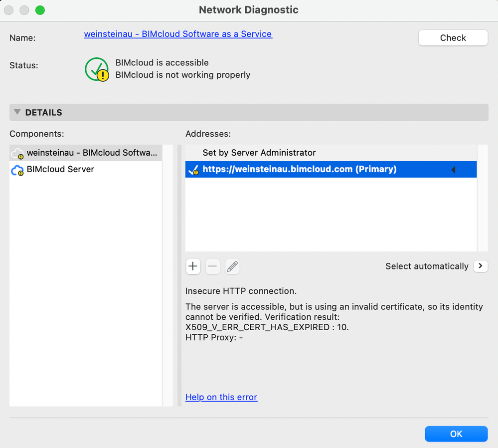Confirm with the OK button
The width and height of the screenshot is (498, 448).
pyautogui.click(x=456, y=434)
